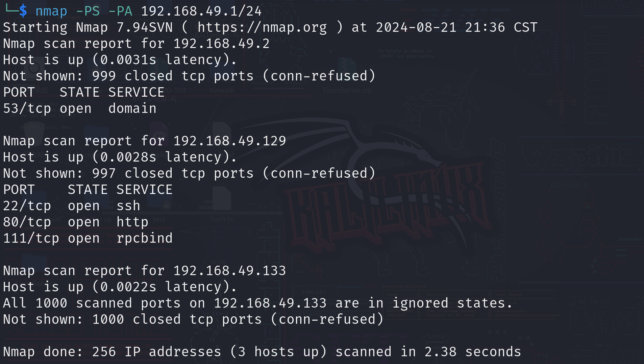The image size is (644, 364).
Task: Open the https://nmap.org link
Action: (x=262, y=27)
